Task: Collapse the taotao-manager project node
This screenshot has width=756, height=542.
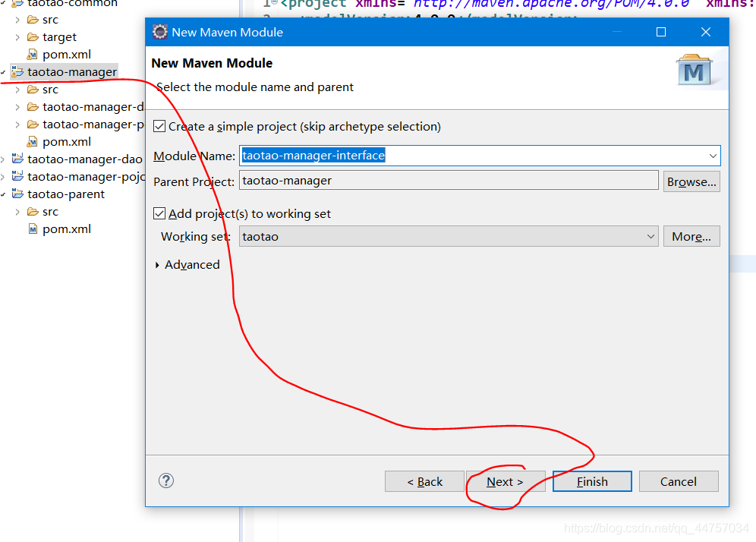Action: [3, 72]
